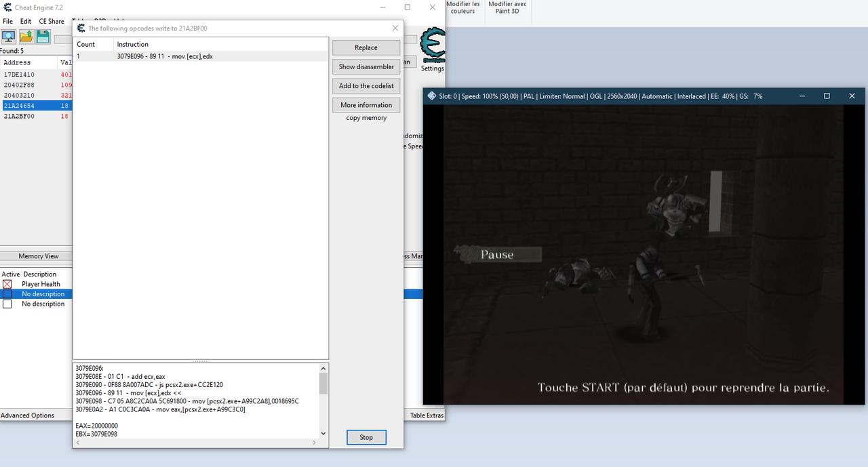The image size is (868, 467).
Task: Click the Show disassembler button
Action: point(366,66)
